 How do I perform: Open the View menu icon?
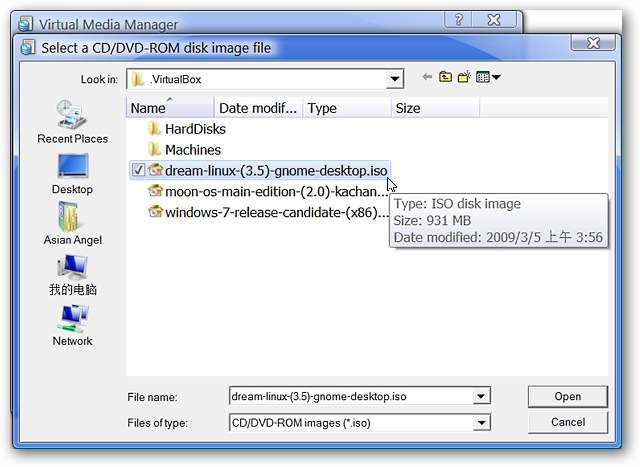pyautogui.click(x=483, y=77)
